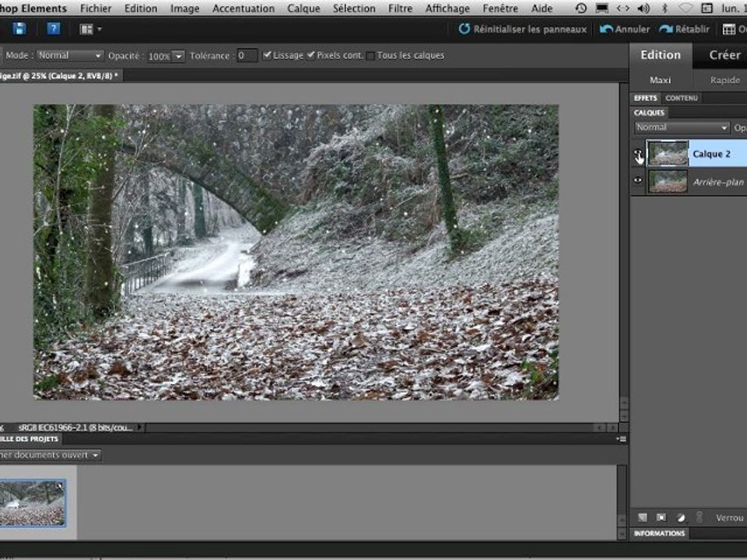Click the volume speaker menu bar icon
Viewport: 747px width, 560px height.
(x=644, y=8)
